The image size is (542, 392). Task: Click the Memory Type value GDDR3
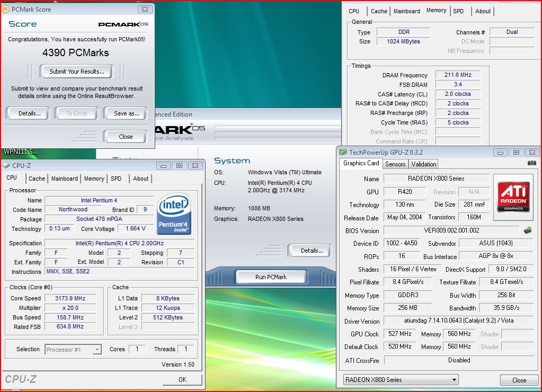408,295
